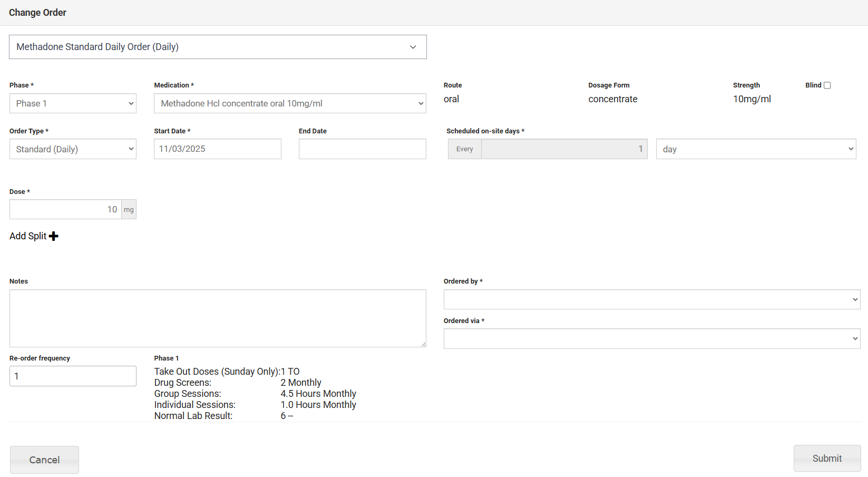Click the mg unit label beside Dose
This screenshot has height=477, width=868.
[129, 209]
